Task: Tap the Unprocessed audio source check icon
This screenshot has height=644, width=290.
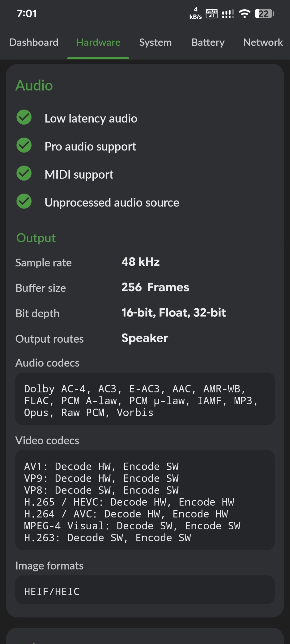Action: (x=24, y=201)
